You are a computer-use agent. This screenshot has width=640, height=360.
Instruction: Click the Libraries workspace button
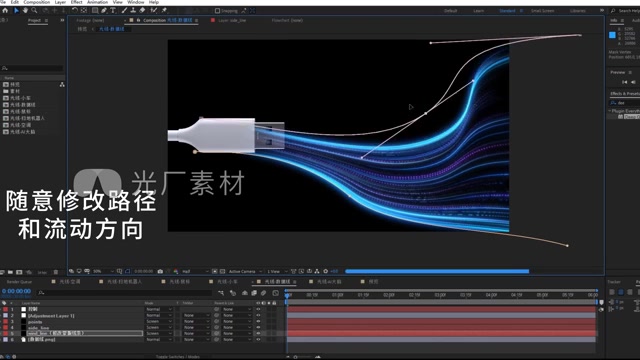coord(578,11)
